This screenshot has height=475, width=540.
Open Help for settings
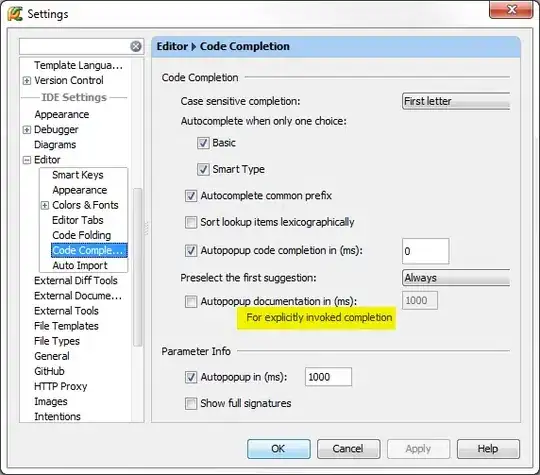click(x=488, y=449)
